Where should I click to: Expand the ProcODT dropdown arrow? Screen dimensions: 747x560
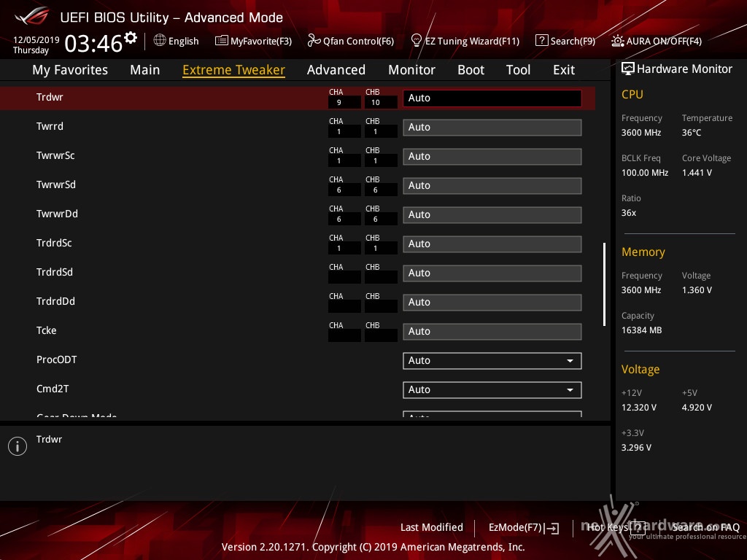pyautogui.click(x=570, y=361)
